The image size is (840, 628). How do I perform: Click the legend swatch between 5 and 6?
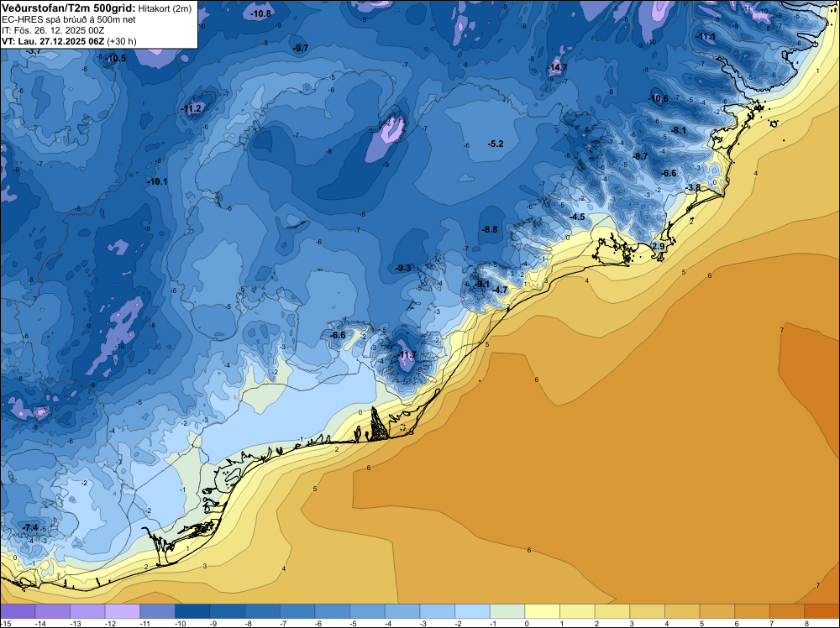[717, 611]
